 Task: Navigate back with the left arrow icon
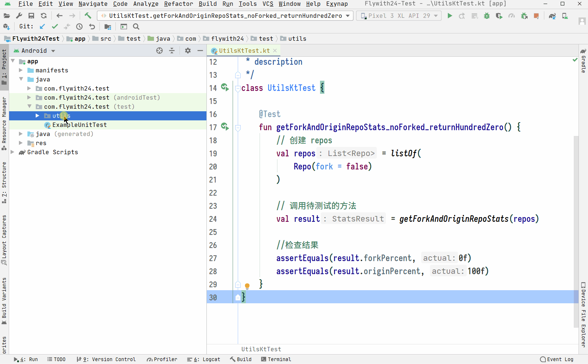pyautogui.click(x=60, y=16)
